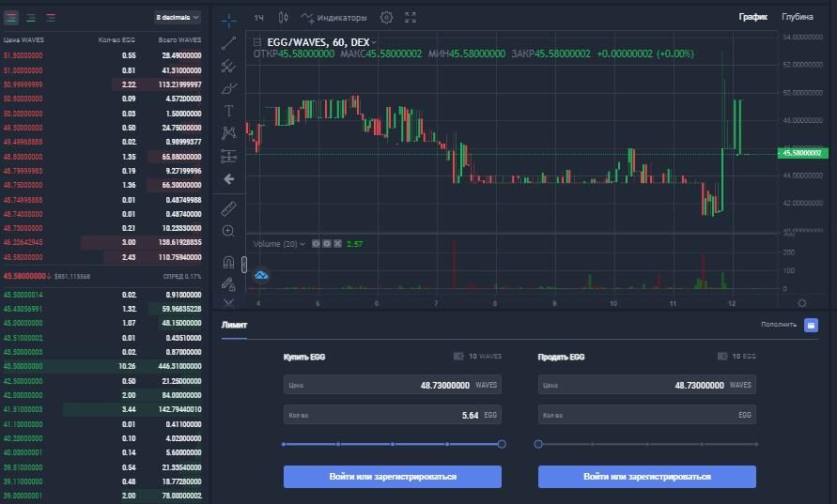Activate the zoom in tool
This screenshot has height=504, width=837.
point(228,231)
